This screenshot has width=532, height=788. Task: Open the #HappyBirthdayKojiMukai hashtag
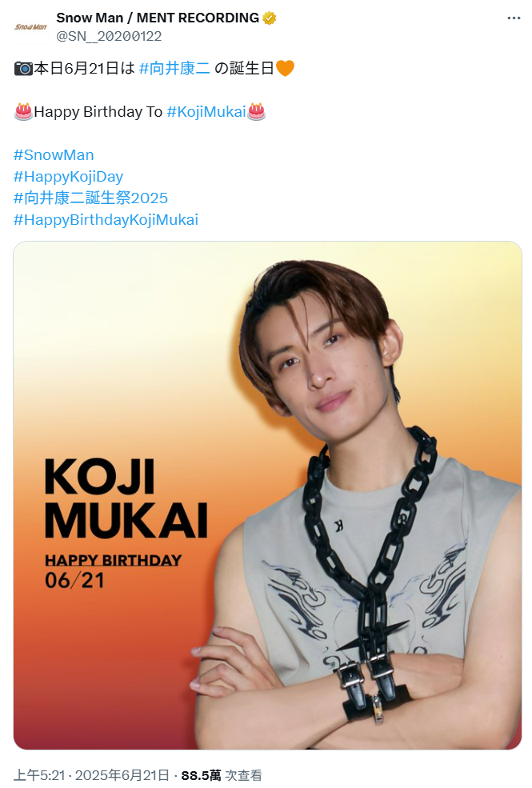pos(106,220)
